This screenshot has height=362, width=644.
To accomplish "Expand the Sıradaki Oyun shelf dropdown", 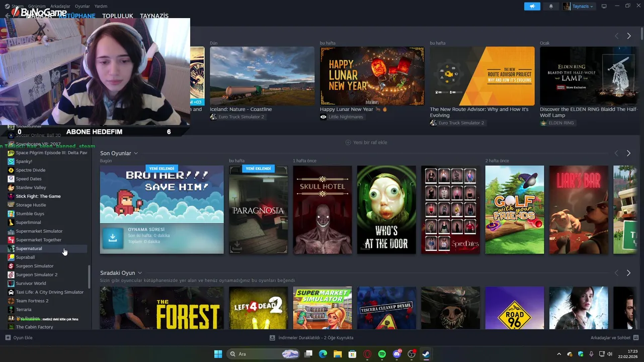I will (140, 273).
